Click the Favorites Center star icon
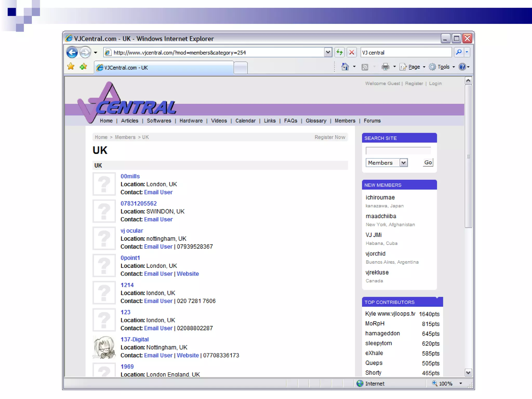 click(71, 67)
